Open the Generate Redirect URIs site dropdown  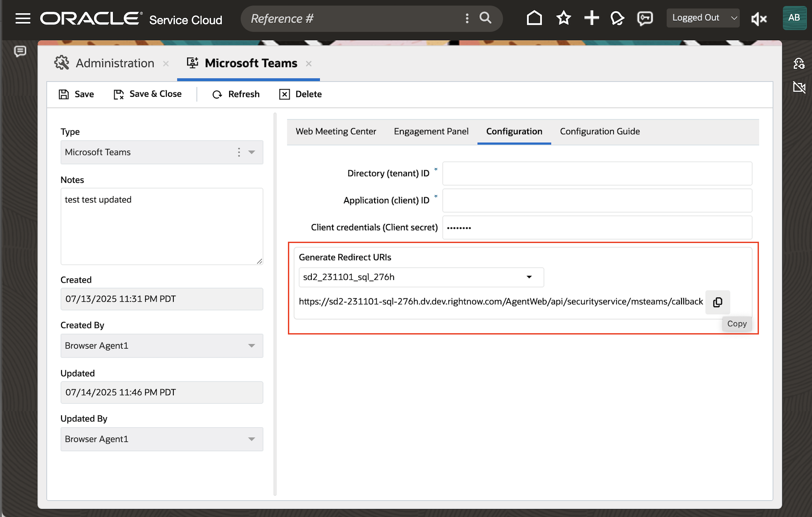(x=529, y=277)
